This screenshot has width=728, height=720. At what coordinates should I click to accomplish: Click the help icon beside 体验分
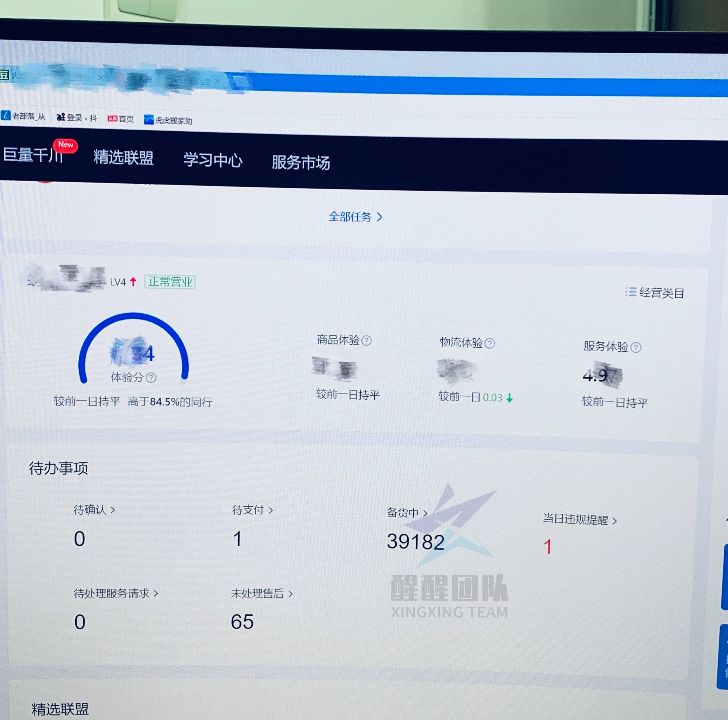[x=151, y=378]
